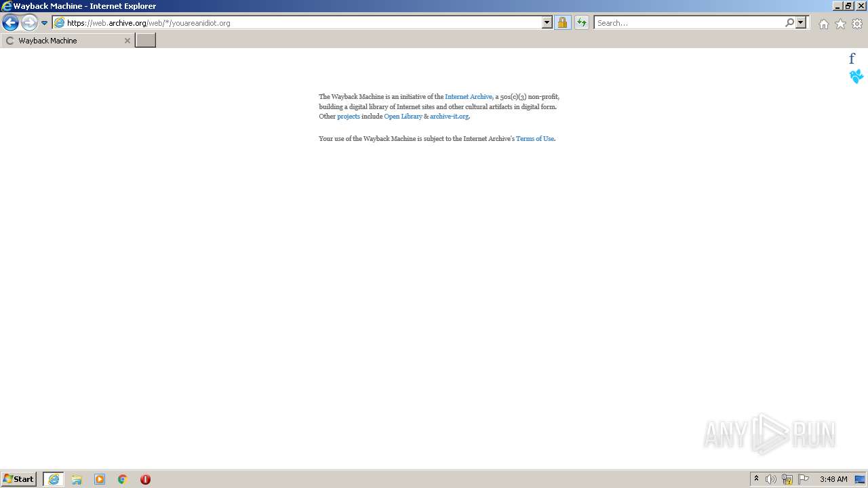Open Favorites star icon
868x488 pixels.
[x=840, y=24]
